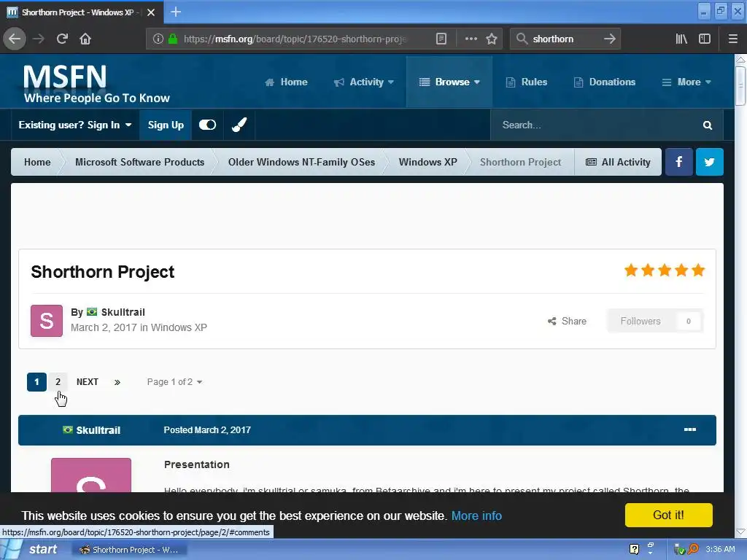Show site information via the info icon

[x=158, y=39]
